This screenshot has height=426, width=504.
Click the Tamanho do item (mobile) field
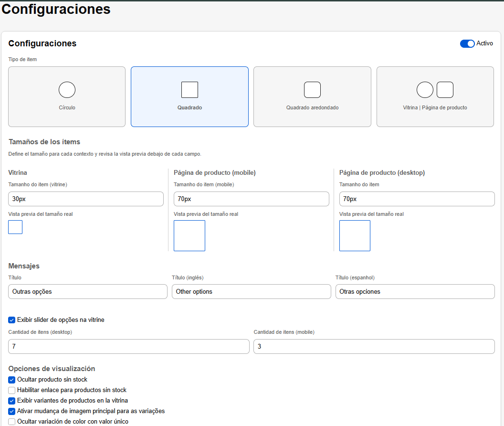click(252, 199)
